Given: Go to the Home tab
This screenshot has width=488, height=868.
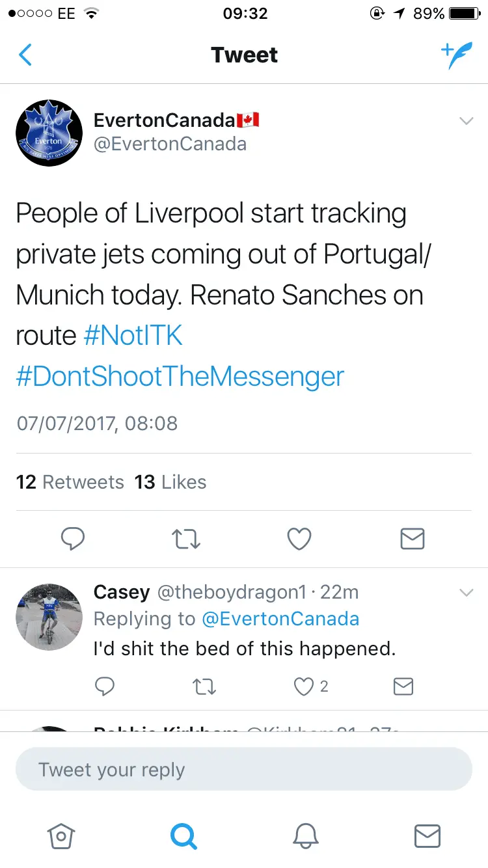Looking at the screenshot, I should tap(61, 836).
